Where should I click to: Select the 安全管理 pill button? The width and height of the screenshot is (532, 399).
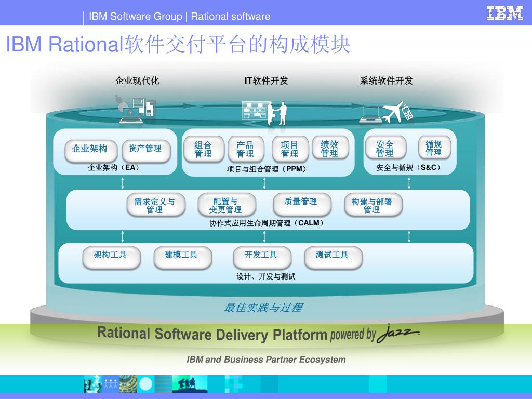385,148
